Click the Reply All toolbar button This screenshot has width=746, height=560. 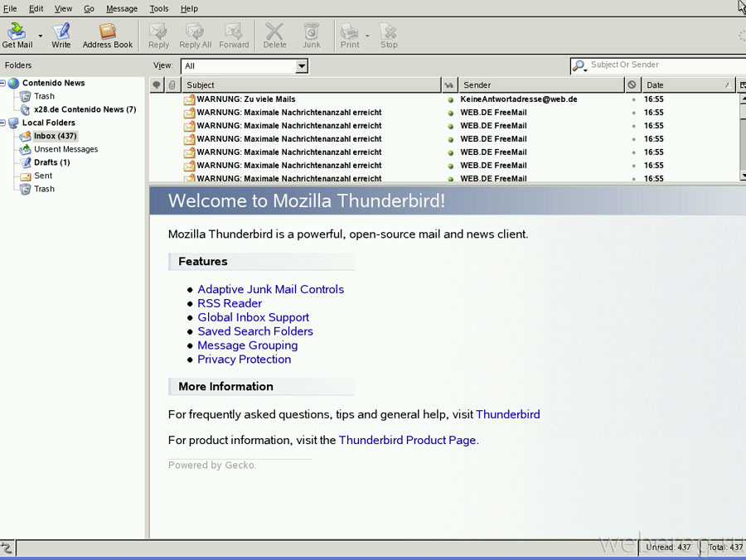195,35
